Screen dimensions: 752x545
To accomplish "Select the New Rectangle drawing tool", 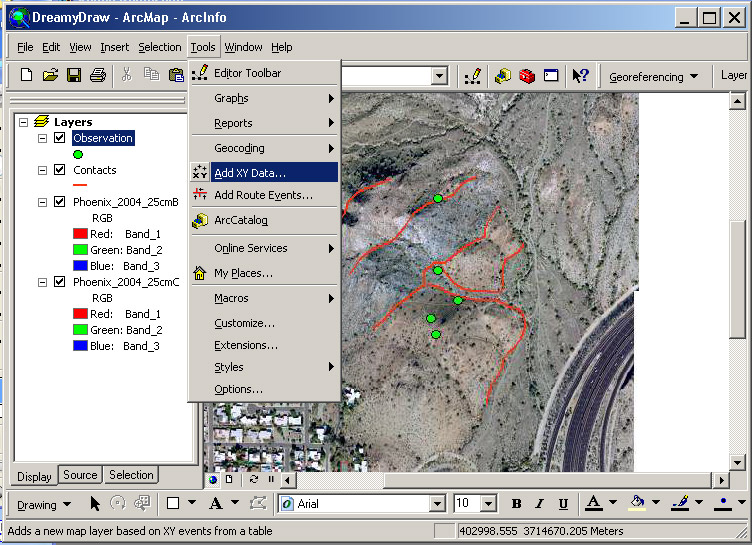I will pyautogui.click(x=173, y=503).
